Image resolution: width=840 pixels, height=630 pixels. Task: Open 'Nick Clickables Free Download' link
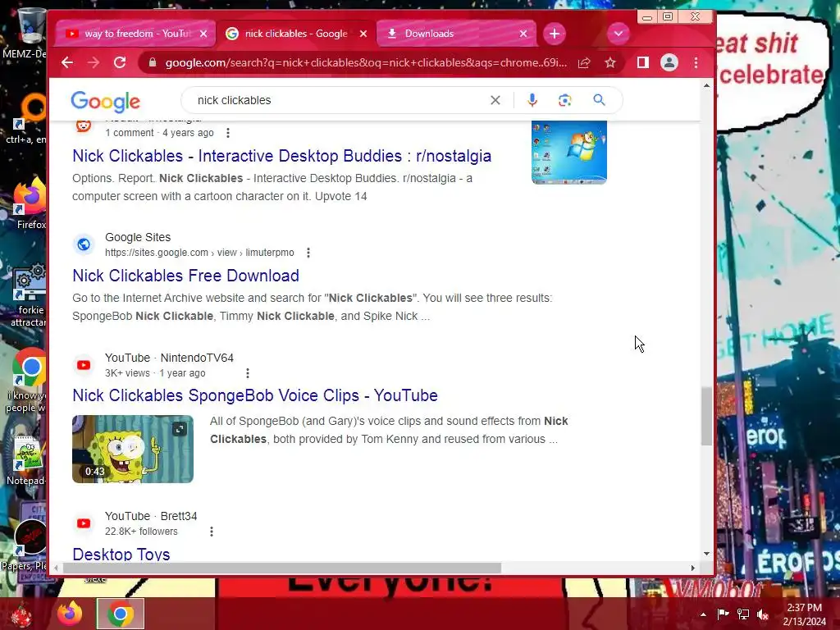pyautogui.click(x=185, y=276)
